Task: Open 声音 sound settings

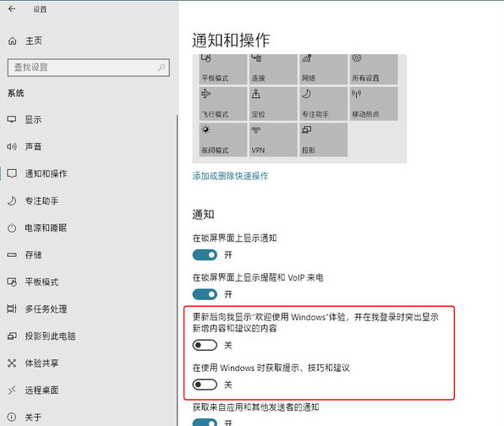Action: (x=89, y=147)
